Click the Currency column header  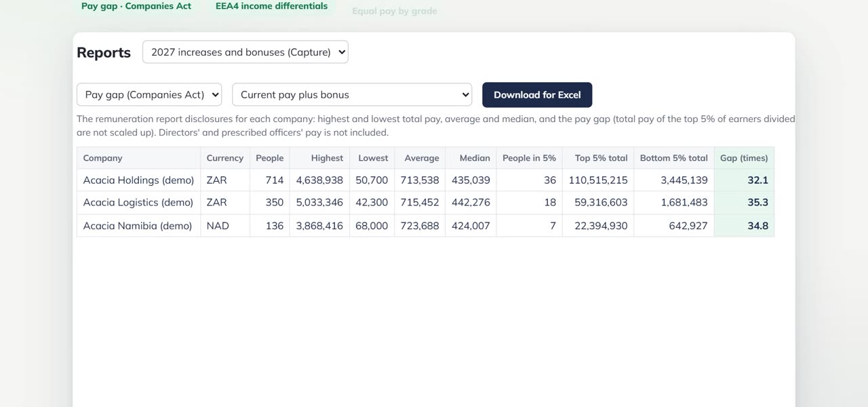click(225, 158)
